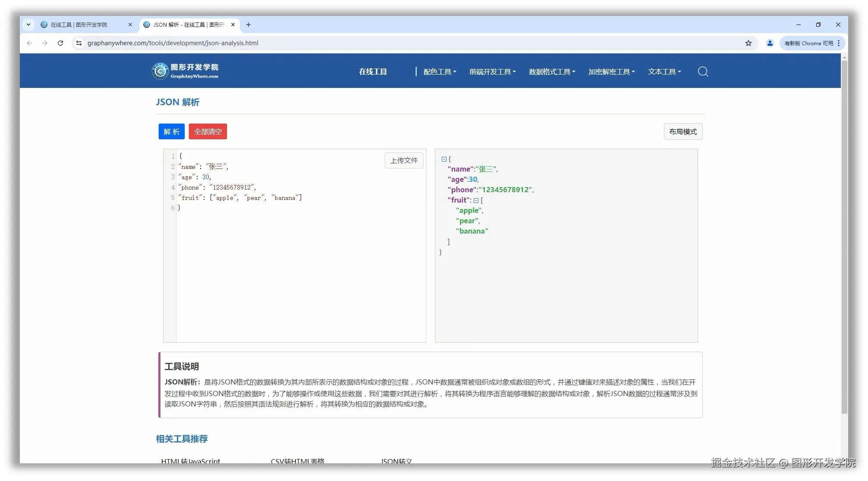Open the HTML转JavaScript tool link
This screenshot has height=481, width=868.
pyautogui.click(x=190, y=461)
